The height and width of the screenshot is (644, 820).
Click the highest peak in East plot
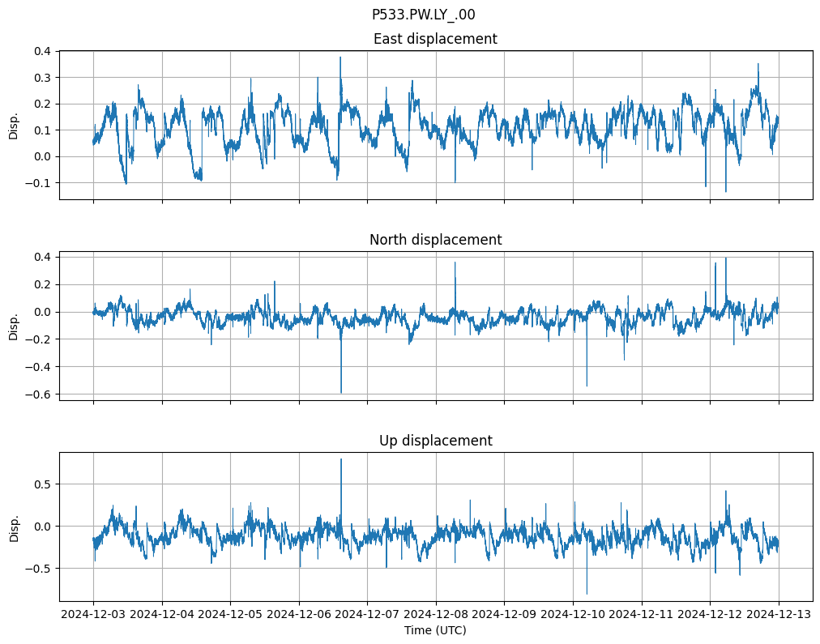340,58
